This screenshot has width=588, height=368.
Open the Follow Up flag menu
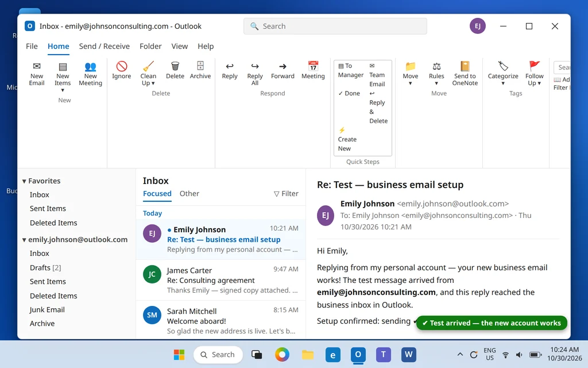(x=535, y=74)
